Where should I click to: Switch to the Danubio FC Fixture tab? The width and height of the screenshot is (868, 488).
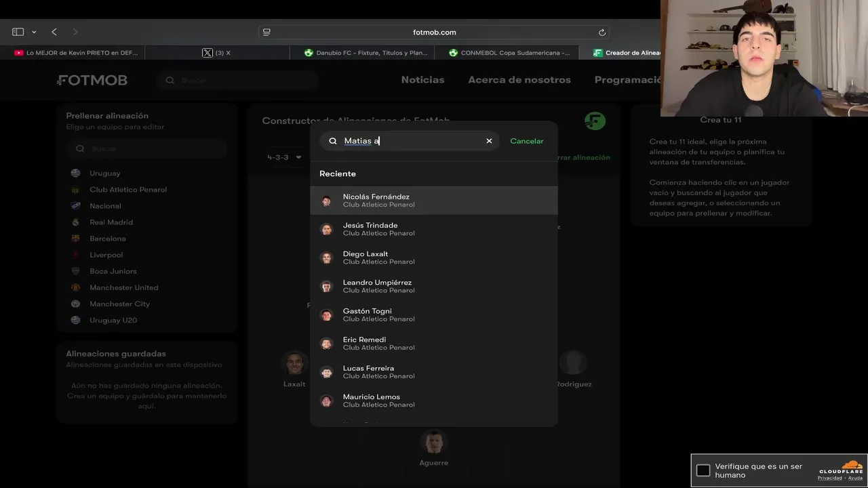coord(366,52)
